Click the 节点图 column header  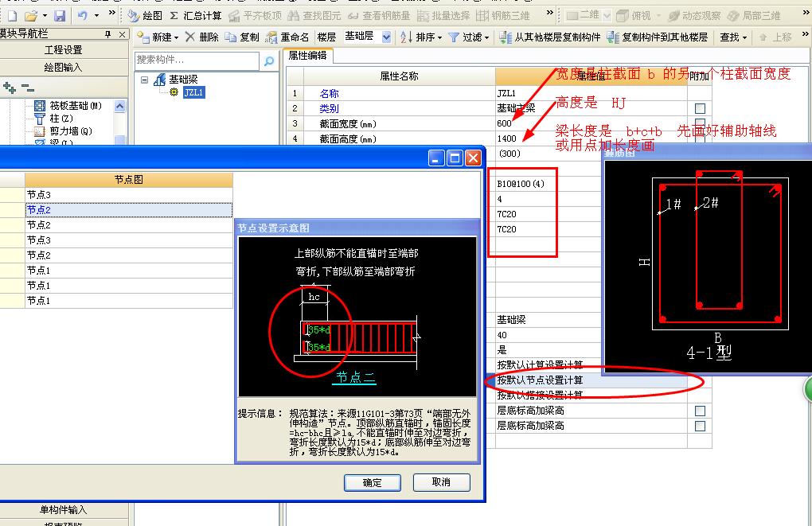(x=128, y=180)
